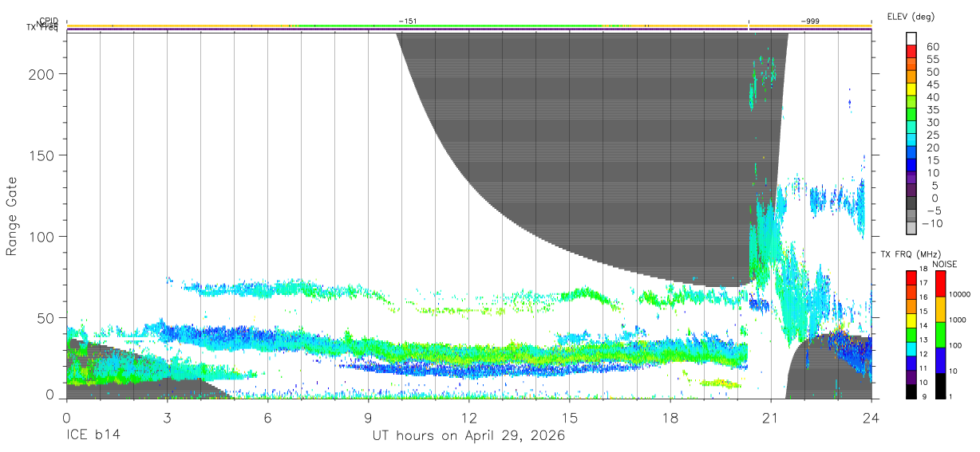Click the '40' label on the ELEV scale
This screenshot has width=980, height=452.
coord(933,97)
